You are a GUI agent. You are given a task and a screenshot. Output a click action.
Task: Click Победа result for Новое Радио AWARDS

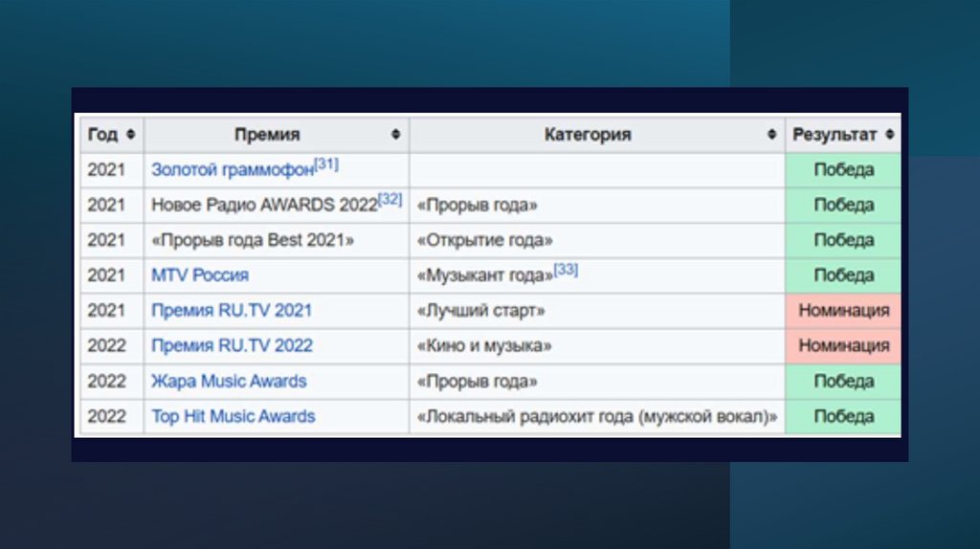[x=843, y=205]
